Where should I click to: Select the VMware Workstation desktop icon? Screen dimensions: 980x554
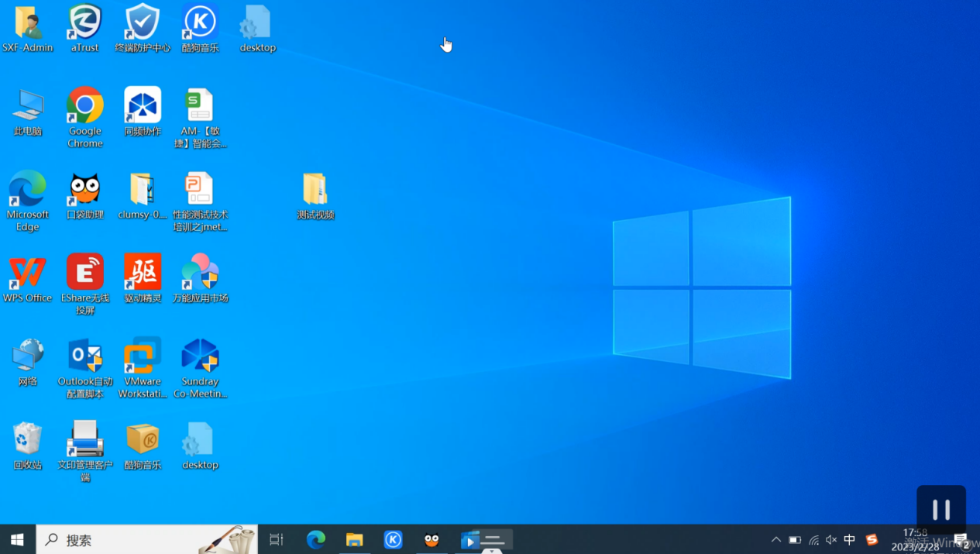click(143, 356)
